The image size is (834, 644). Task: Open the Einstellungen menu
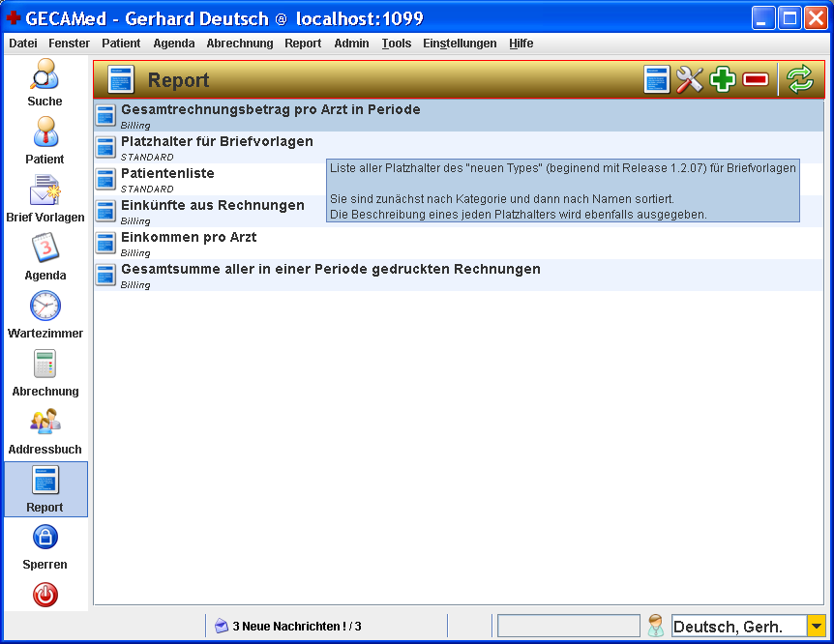(460, 44)
